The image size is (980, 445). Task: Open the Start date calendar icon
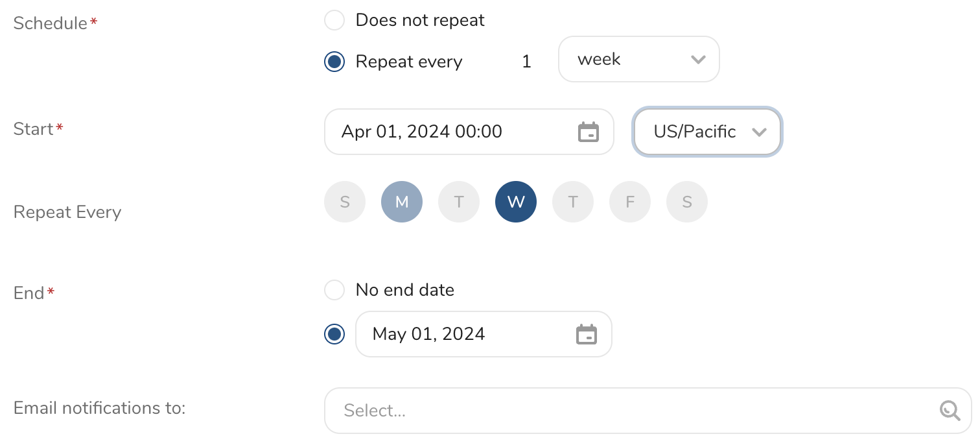click(x=588, y=132)
